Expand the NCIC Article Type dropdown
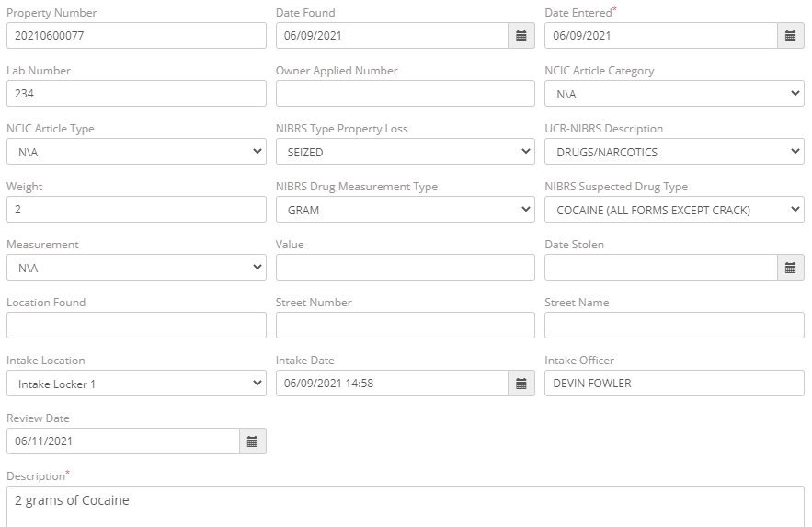The width and height of the screenshot is (812, 527). tap(136, 152)
